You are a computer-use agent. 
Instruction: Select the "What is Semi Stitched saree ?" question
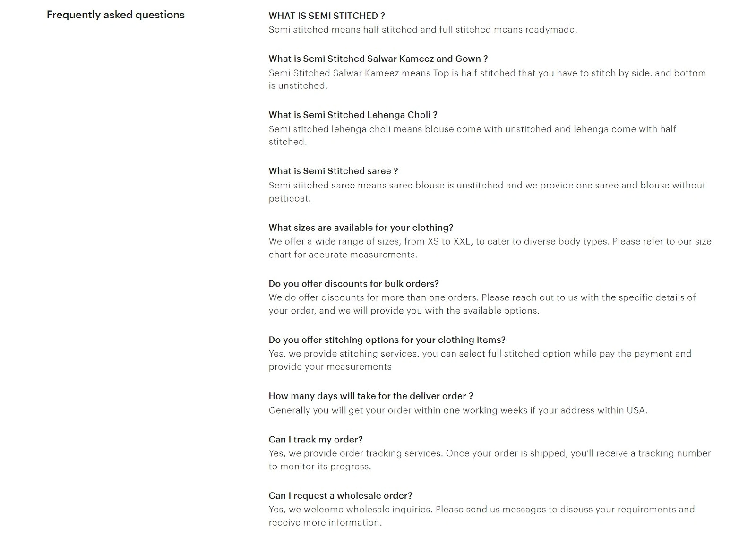pyautogui.click(x=333, y=171)
